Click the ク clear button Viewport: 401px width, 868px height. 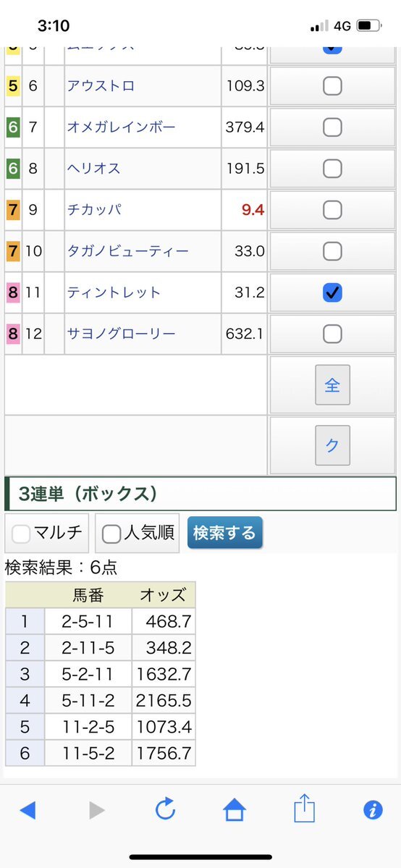coord(332,446)
